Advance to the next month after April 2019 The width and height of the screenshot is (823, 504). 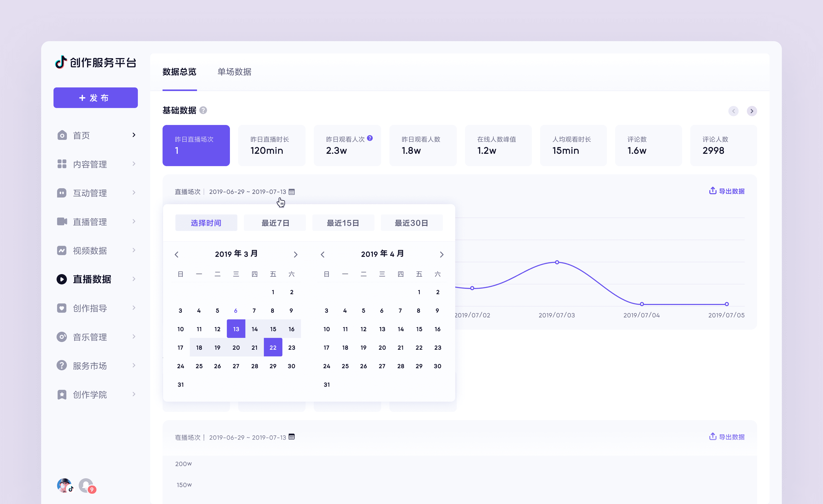tap(442, 255)
